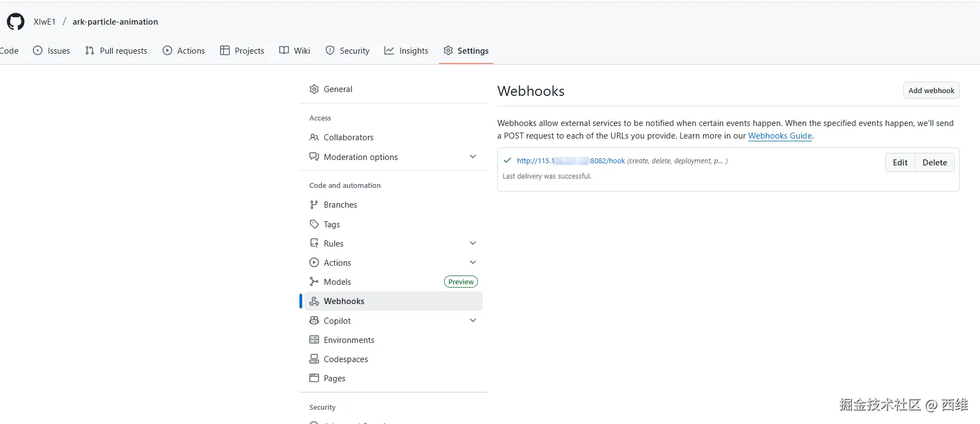
Task: Switch to the Insights tab
Action: [406, 51]
